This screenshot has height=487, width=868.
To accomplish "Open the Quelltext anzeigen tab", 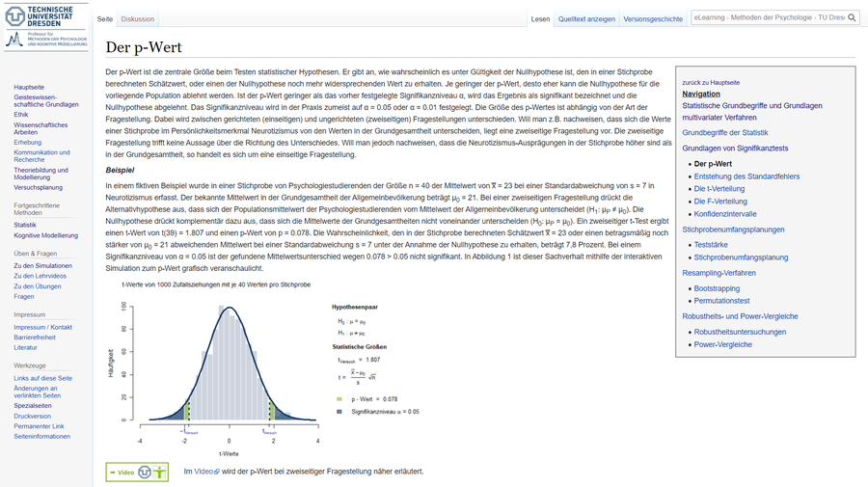I will (586, 19).
